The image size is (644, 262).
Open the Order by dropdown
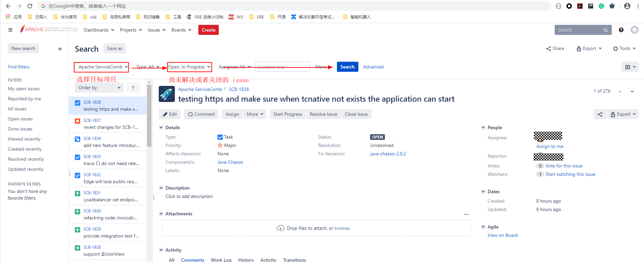(99, 88)
